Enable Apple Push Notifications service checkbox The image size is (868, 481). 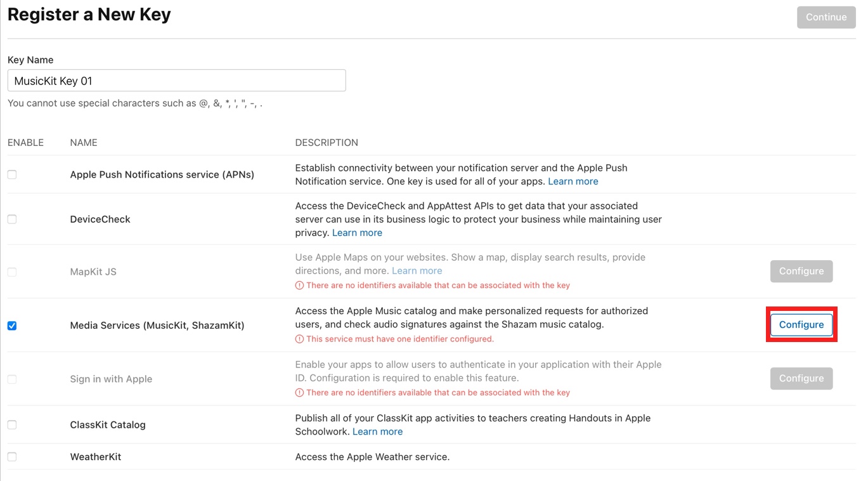point(12,175)
